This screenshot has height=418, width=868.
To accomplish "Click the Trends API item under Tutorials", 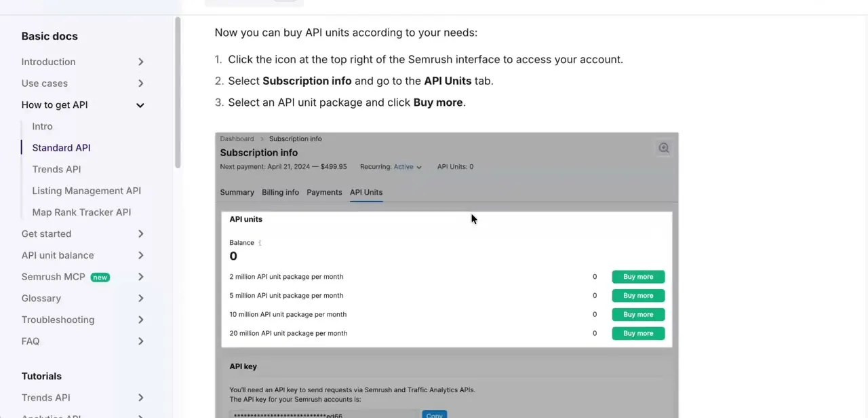I will [45, 398].
